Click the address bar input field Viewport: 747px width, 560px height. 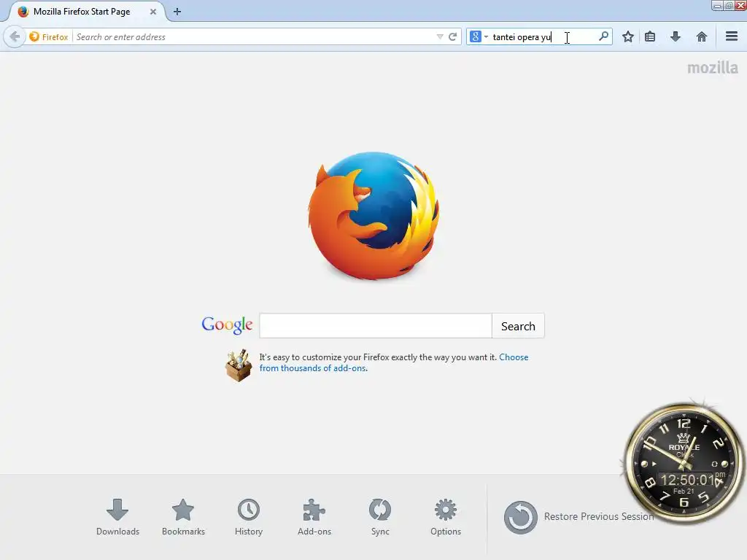[x=255, y=36]
